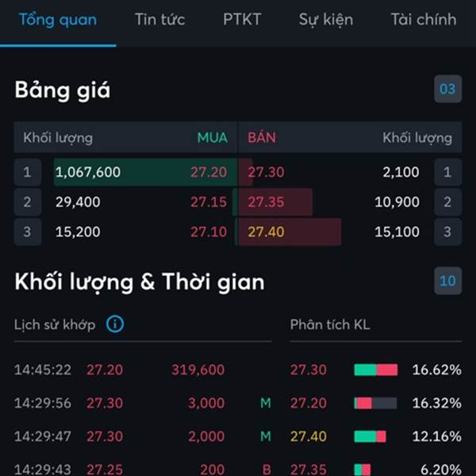Click the Phân tích KL section header
The image size is (476, 476).
click(330, 324)
